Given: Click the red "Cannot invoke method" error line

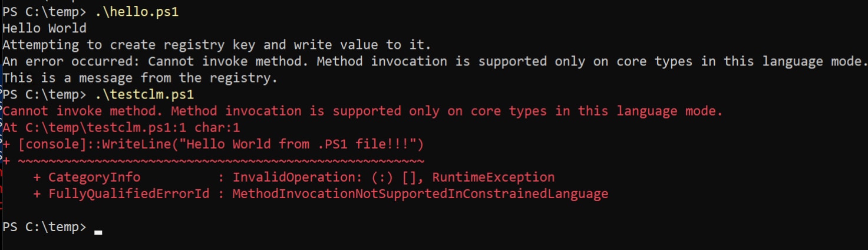Looking at the screenshot, I should pyautogui.click(x=362, y=111).
